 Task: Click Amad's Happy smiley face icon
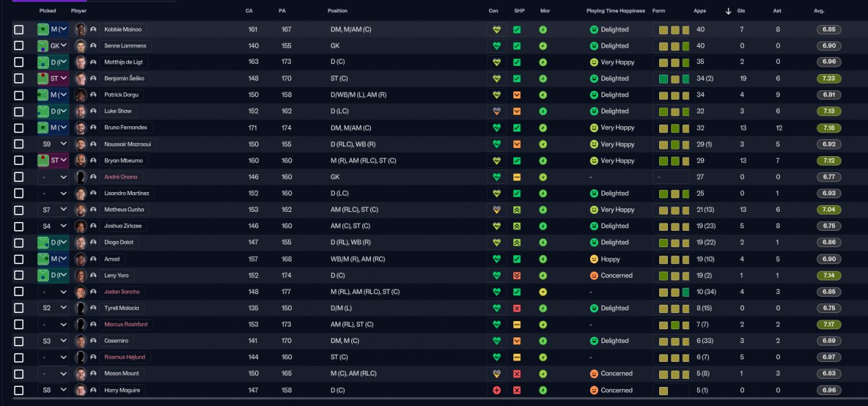point(594,259)
